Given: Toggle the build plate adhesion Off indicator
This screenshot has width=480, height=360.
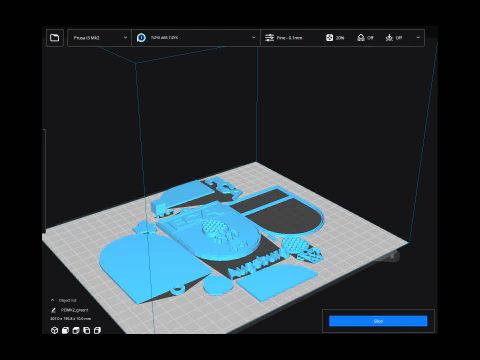Looking at the screenshot, I should click(x=394, y=38).
